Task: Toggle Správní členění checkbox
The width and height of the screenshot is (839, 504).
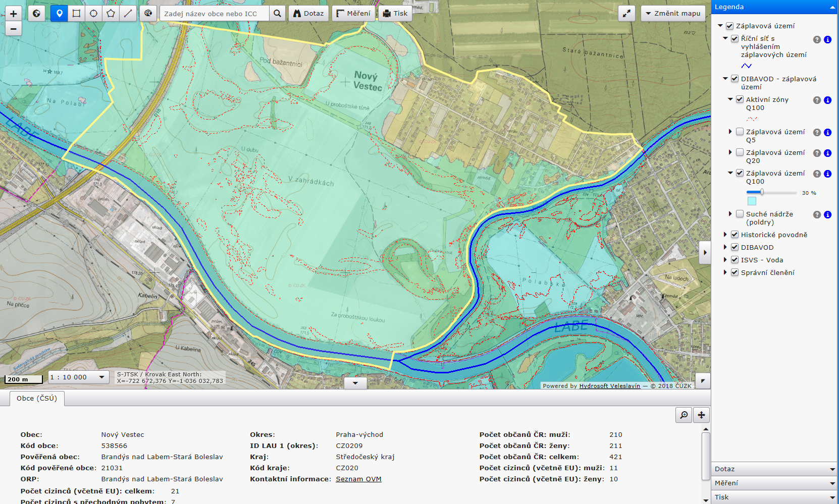Action: 735,272
